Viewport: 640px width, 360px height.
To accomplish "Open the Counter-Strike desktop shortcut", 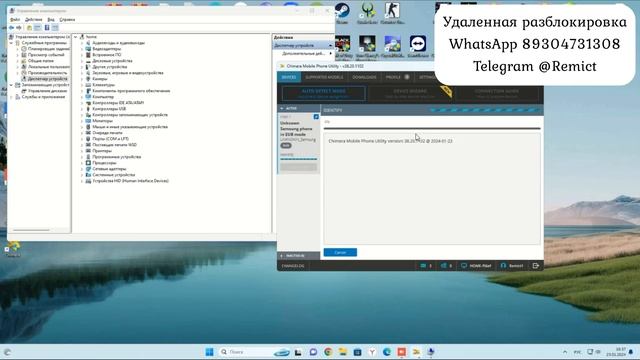I will click(x=392, y=13).
